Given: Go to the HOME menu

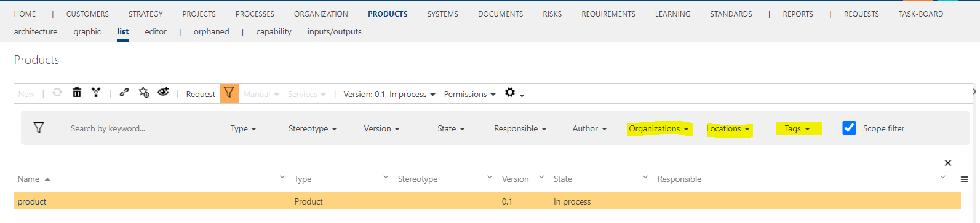Looking at the screenshot, I should (x=25, y=14).
